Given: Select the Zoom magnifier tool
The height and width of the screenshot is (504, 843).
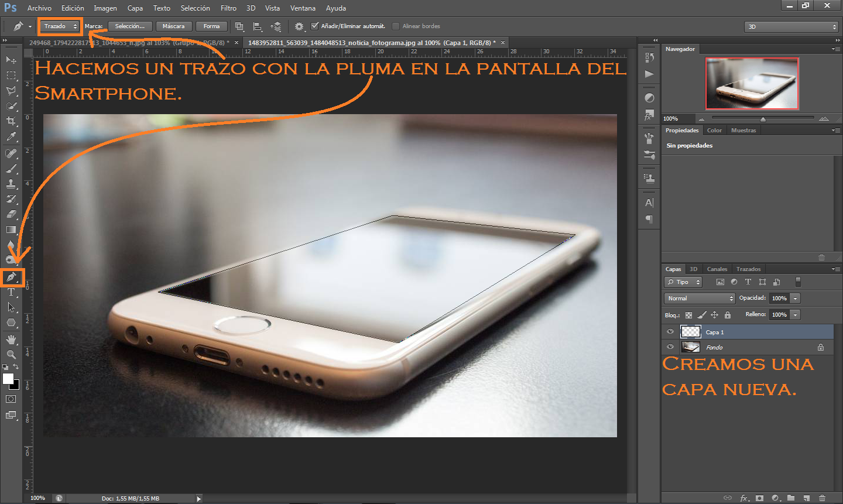Looking at the screenshot, I should [11, 355].
